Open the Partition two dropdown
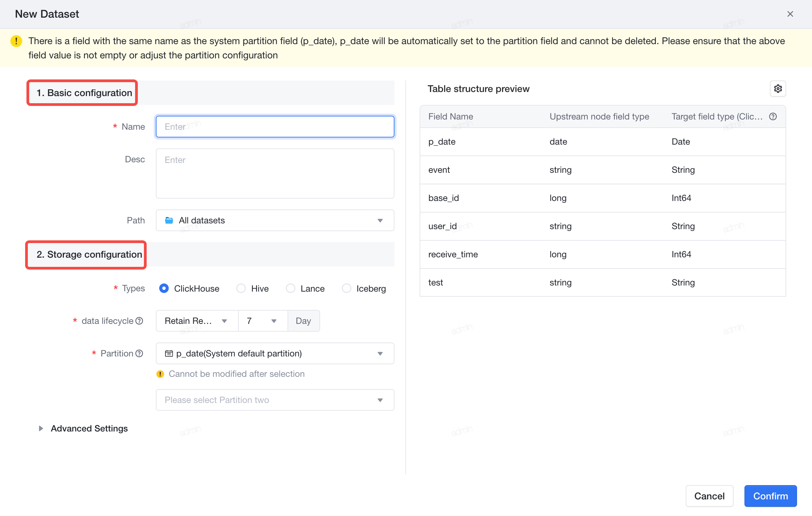The image size is (812, 516). pos(275,400)
